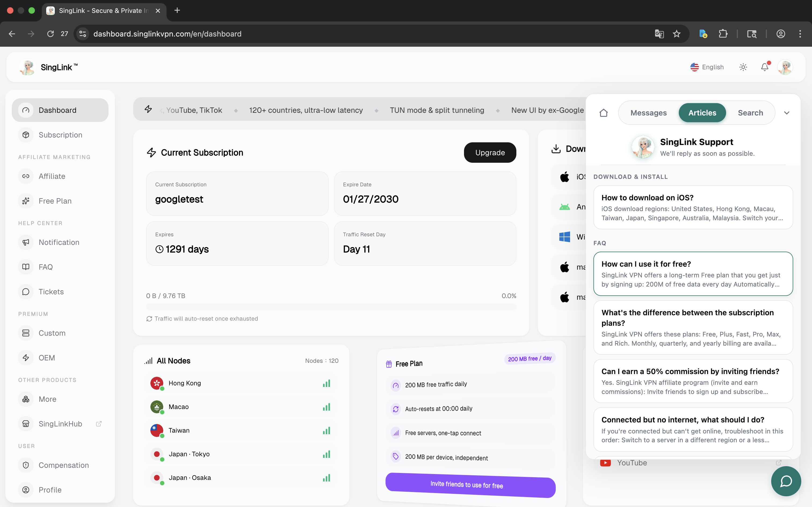The image size is (812, 507).
Task: Click the Free Plan gift icon
Action: [389, 364]
